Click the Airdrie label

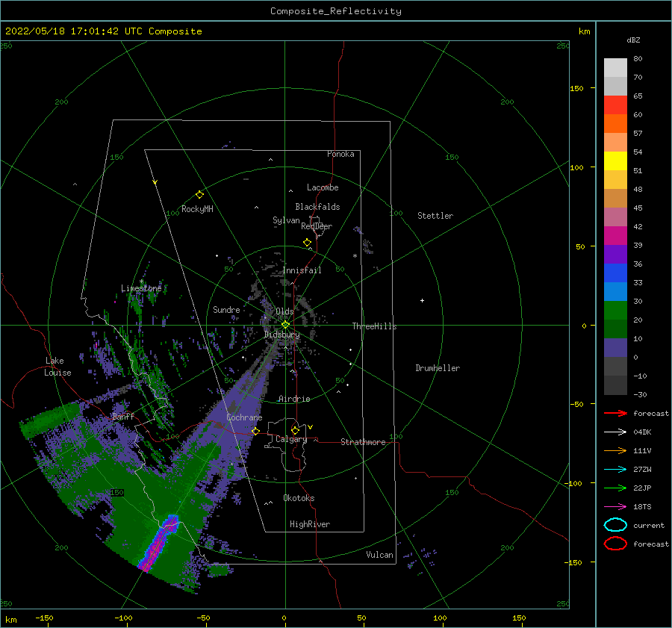pos(294,399)
